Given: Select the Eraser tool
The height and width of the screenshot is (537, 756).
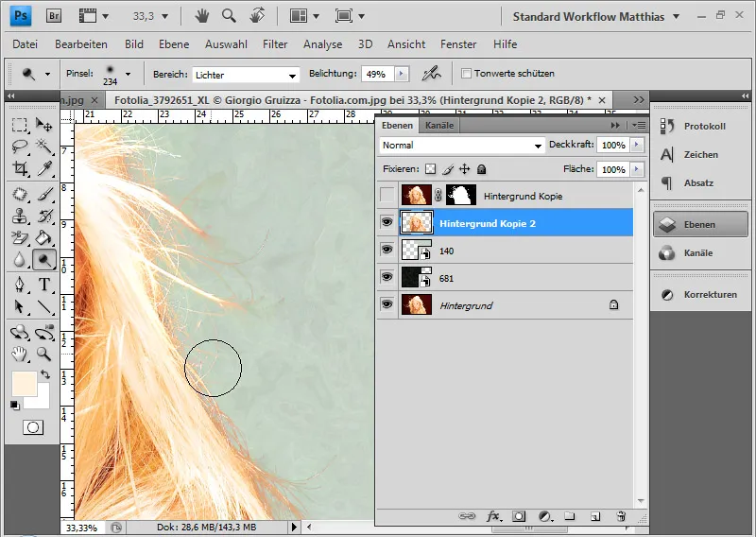Looking at the screenshot, I should pos(19,238).
